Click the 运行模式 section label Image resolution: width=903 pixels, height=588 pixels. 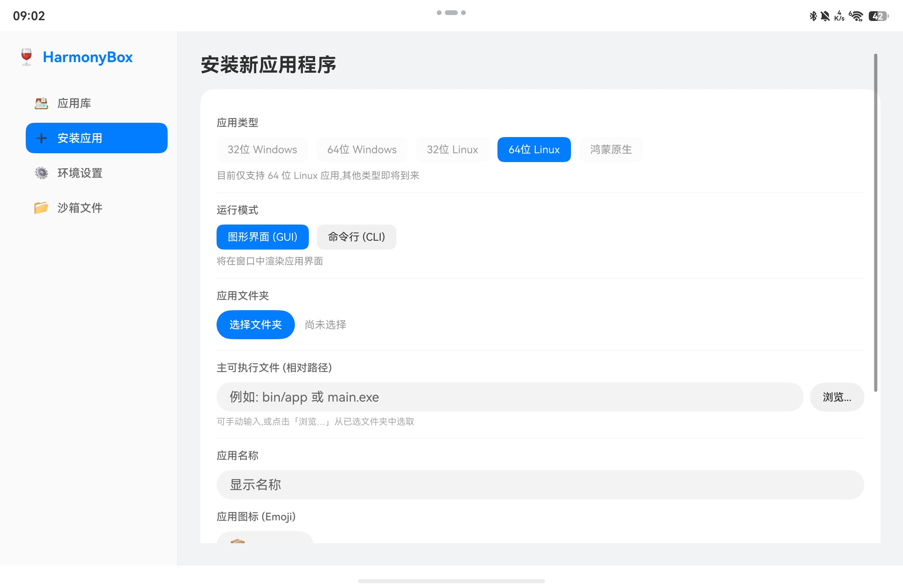coord(238,210)
